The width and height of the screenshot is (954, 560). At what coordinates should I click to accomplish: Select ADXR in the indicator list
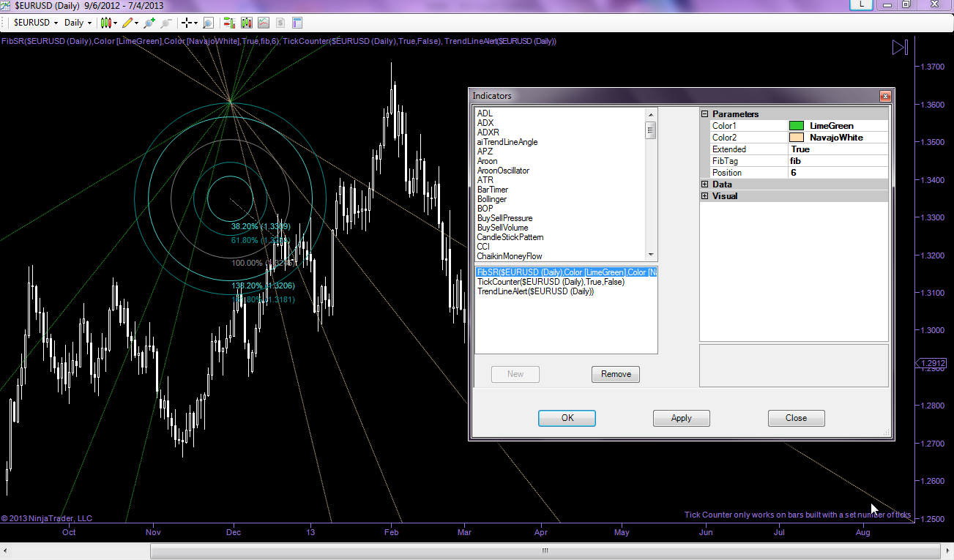tap(488, 132)
